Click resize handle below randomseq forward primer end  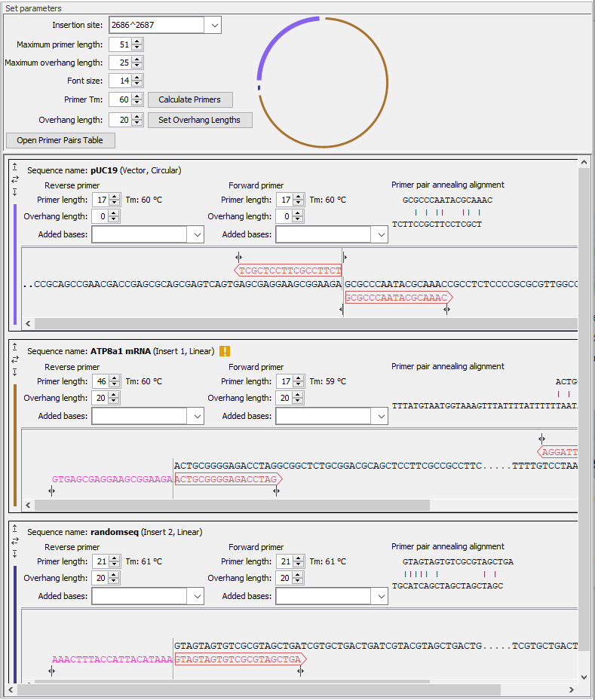(x=300, y=671)
